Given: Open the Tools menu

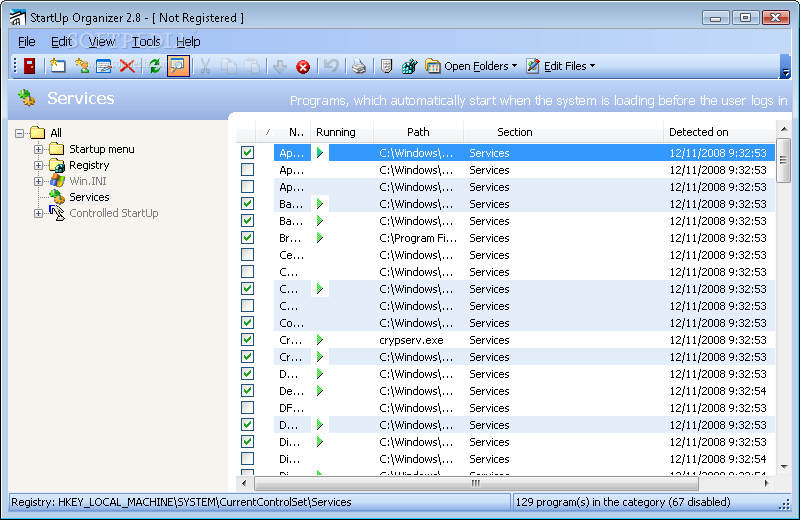Looking at the screenshot, I should point(146,42).
